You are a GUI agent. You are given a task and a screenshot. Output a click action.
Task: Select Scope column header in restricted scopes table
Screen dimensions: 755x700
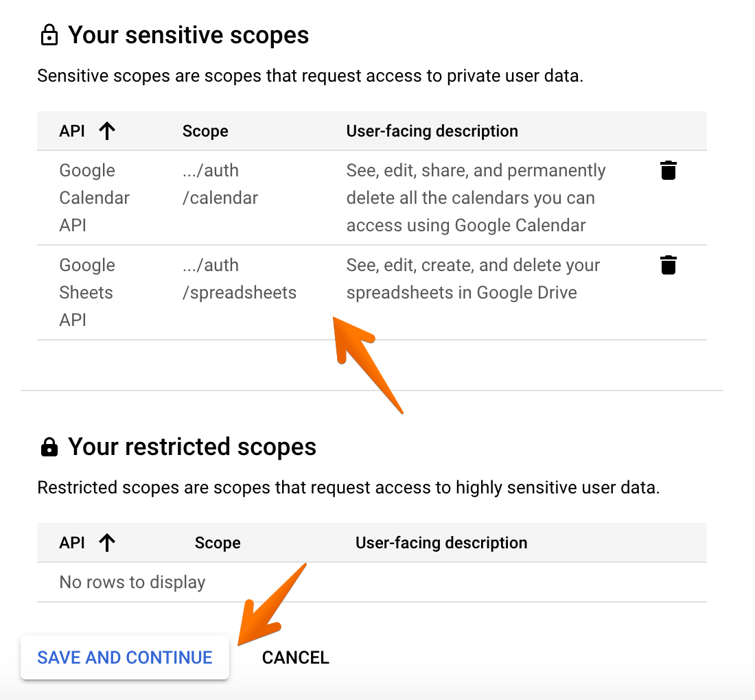pos(218,543)
